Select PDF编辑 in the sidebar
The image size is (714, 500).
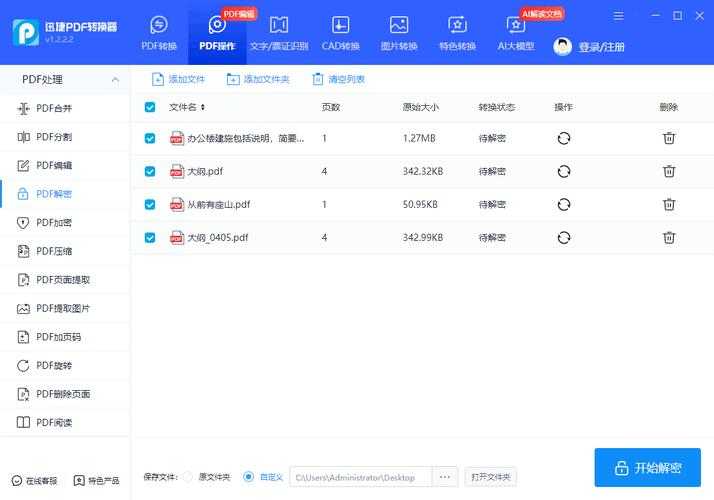click(65, 165)
